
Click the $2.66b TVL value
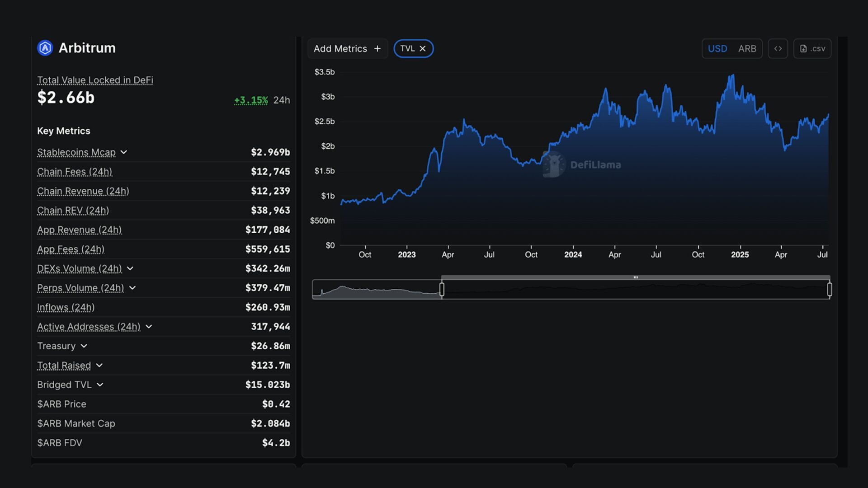[66, 98]
